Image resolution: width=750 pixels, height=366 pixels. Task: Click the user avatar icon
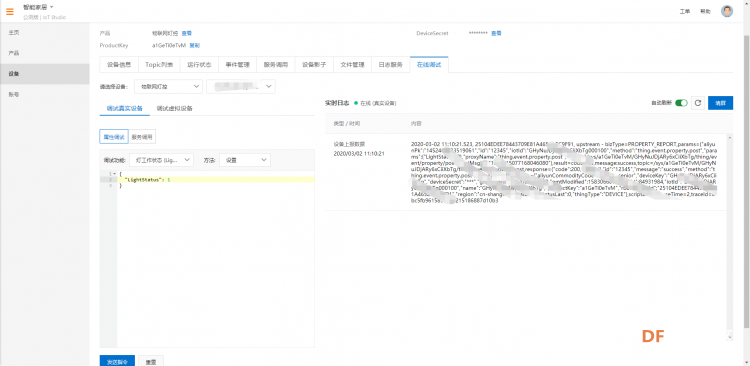coord(727,11)
